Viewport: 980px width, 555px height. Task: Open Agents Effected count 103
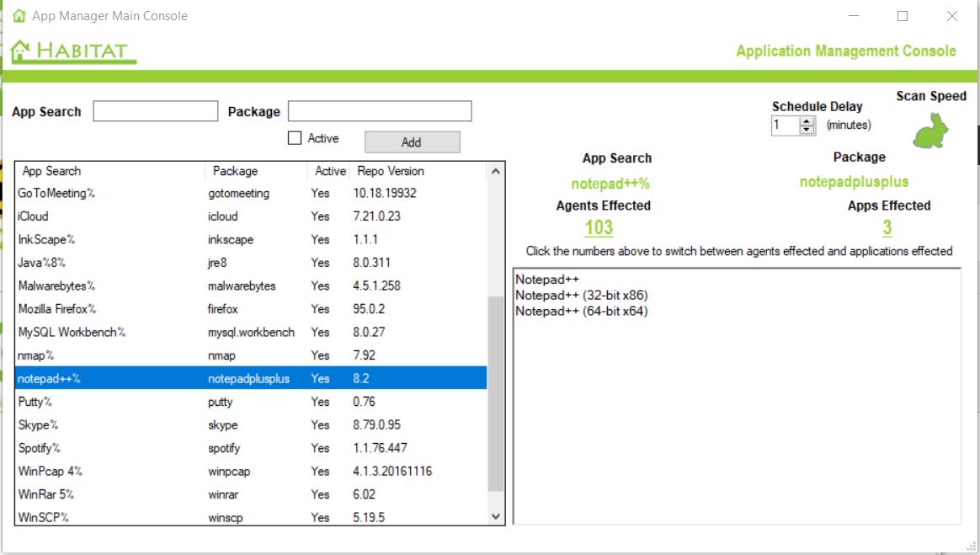[x=599, y=227]
